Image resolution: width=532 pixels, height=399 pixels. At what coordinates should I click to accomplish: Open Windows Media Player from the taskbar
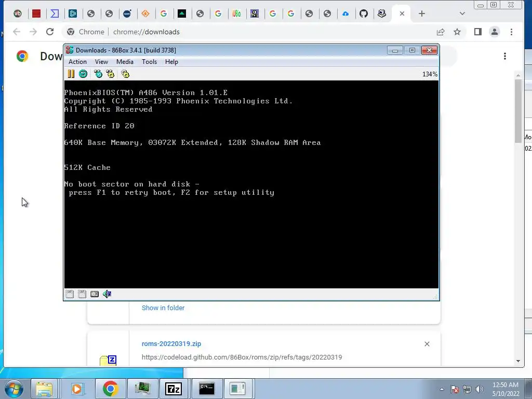click(77, 389)
